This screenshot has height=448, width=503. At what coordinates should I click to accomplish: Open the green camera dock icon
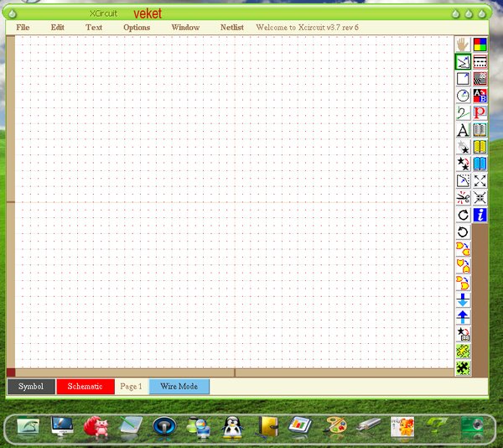(x=471, y=427)
